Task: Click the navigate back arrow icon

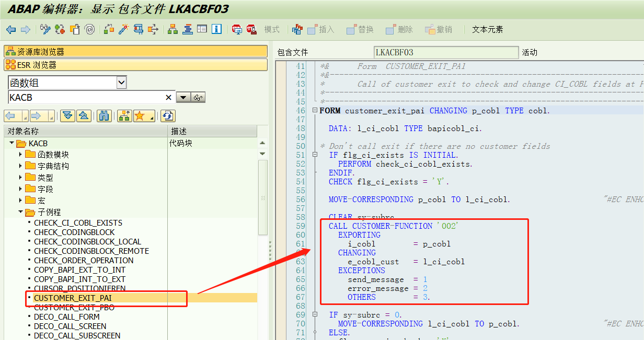Action: point(11,30)
